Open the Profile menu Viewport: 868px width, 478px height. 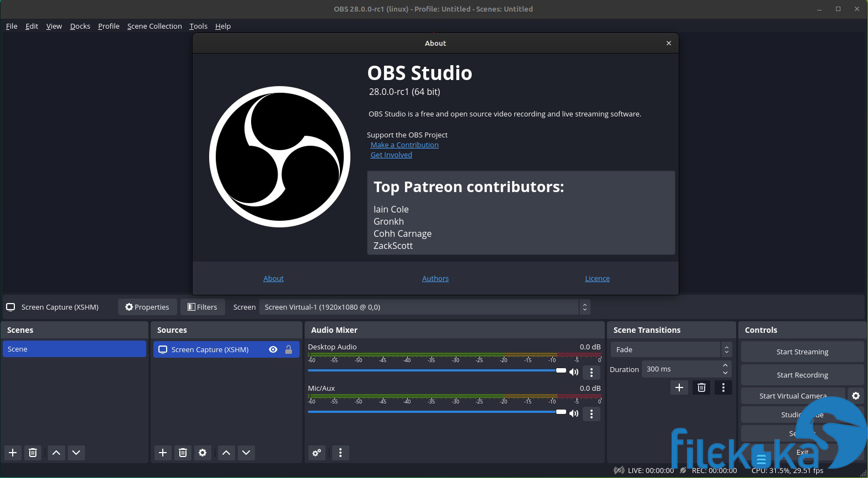click(x=109, y=26)
